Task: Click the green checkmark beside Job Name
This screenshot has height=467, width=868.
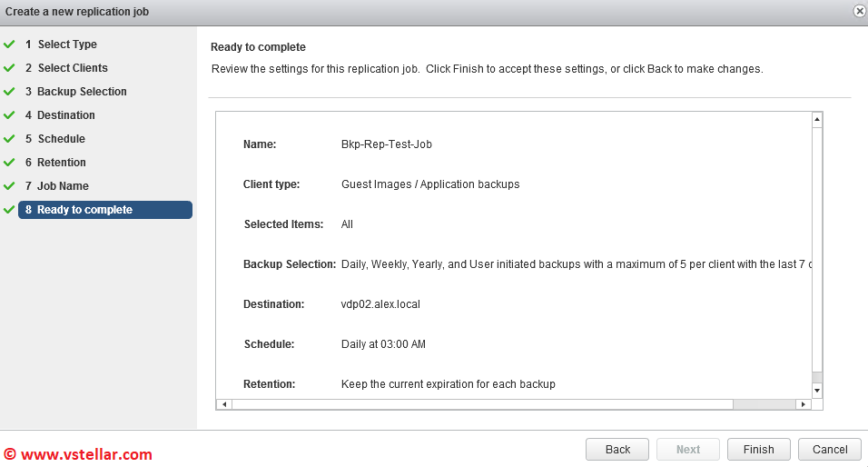Action: pos(9,186)
